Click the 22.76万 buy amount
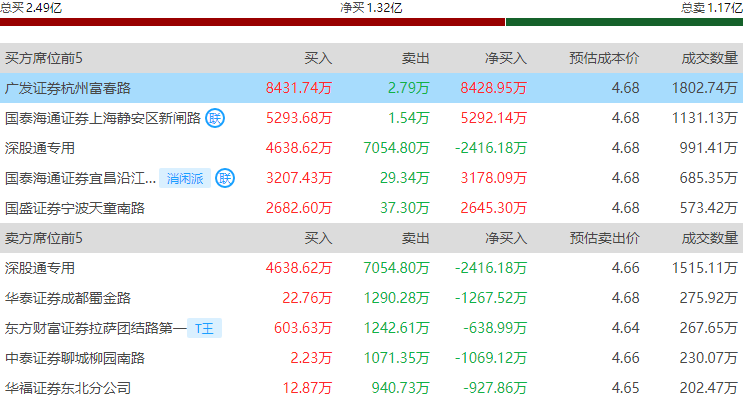 [307, 298]
